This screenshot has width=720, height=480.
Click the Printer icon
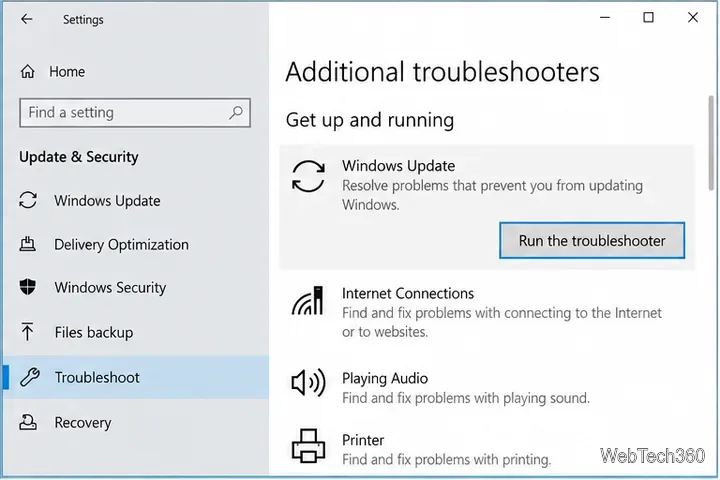[x=308, y=445]
